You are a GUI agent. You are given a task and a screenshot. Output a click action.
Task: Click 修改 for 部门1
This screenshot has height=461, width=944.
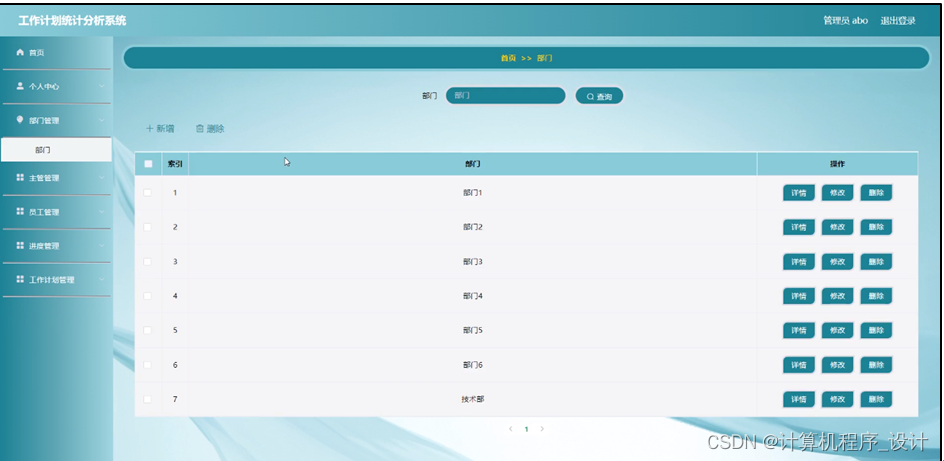[837, 193]
